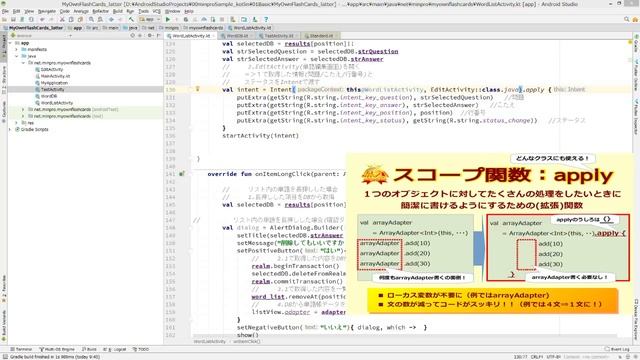Collapse the app module tree node
Screen dimensions: 640x360
(x=11, y=43)
